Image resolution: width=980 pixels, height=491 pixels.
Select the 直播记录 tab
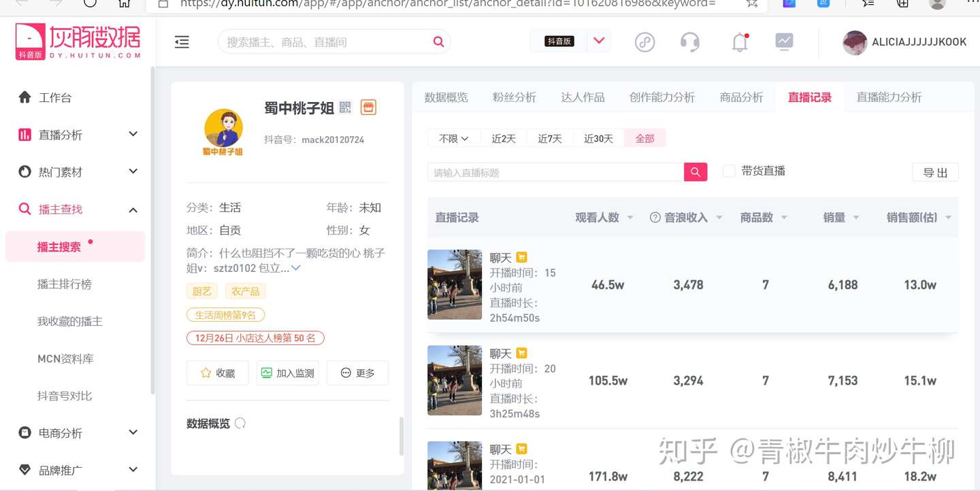[810, 97]
